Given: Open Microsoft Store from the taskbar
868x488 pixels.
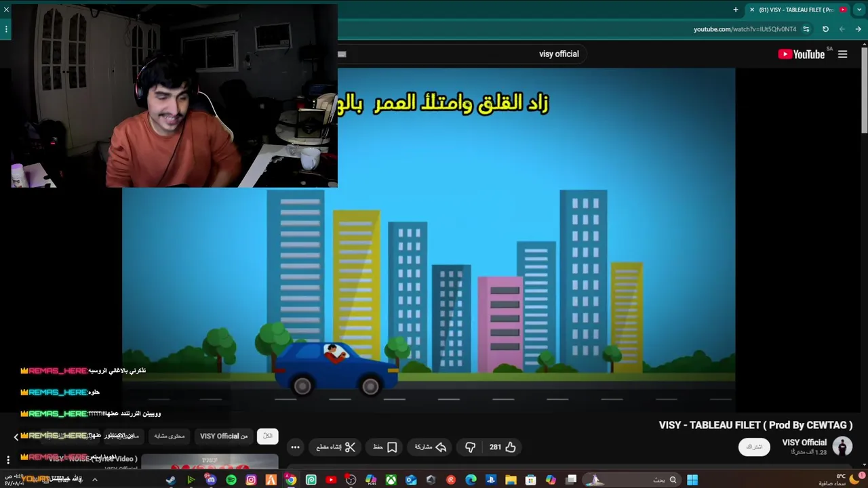Looking at the screenshot, I should tap(531, 480).
